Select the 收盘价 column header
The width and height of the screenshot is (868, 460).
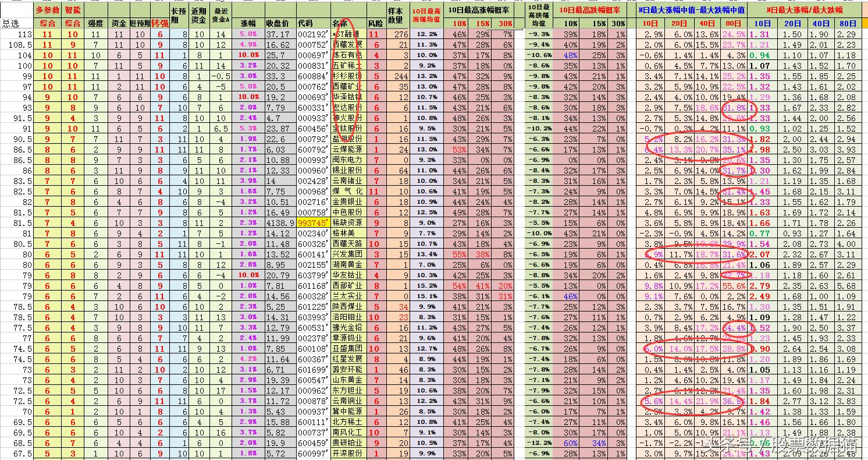pos(278,23)
